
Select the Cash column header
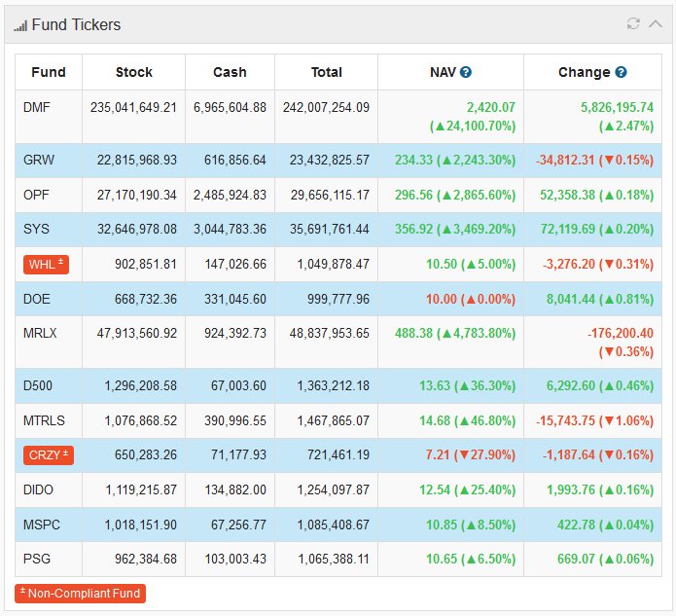pyautogui.click(x=230, y=72)
